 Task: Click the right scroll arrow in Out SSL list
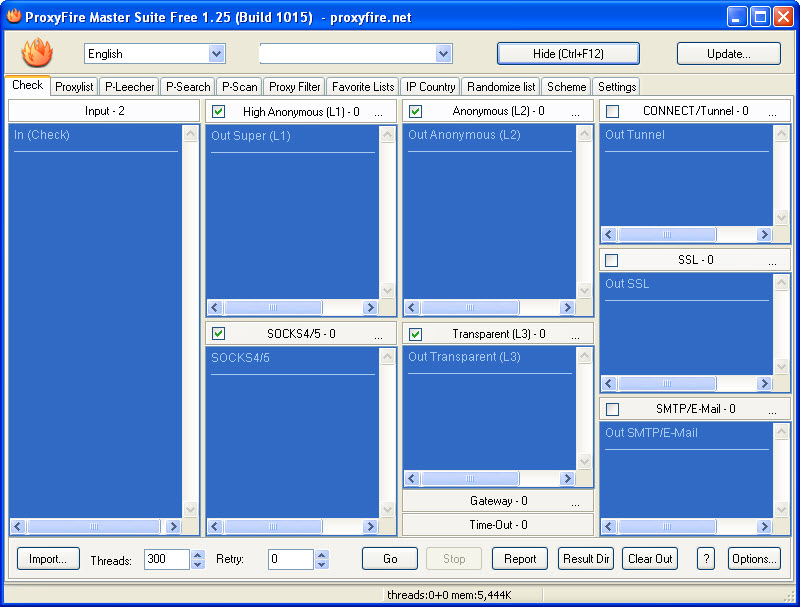click(764, 384)
